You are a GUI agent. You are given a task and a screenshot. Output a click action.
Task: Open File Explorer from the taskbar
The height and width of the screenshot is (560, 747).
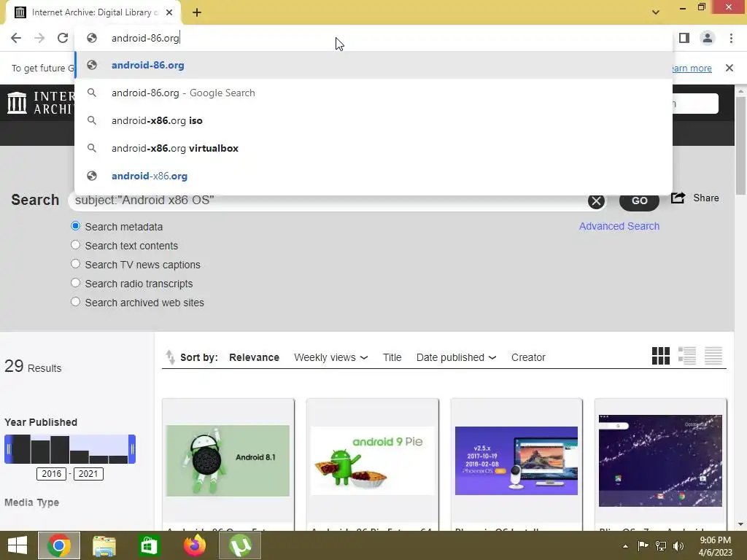[104, 545]
